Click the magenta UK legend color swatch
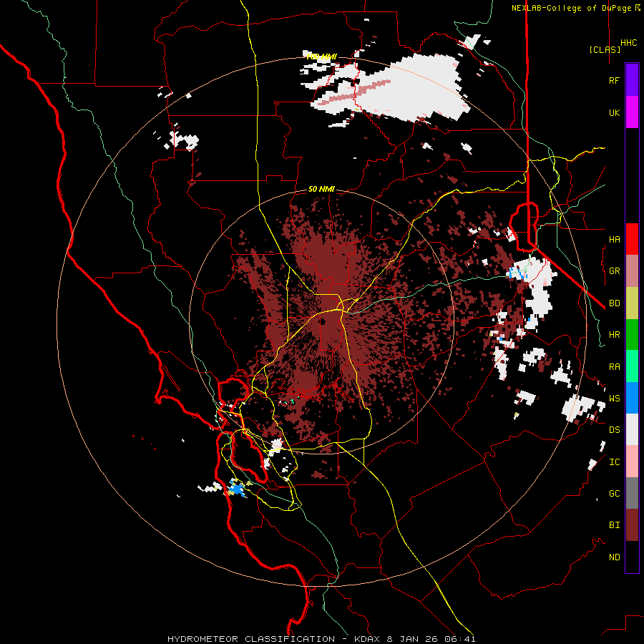The image size is (644, 644). [x=632, y=112]
